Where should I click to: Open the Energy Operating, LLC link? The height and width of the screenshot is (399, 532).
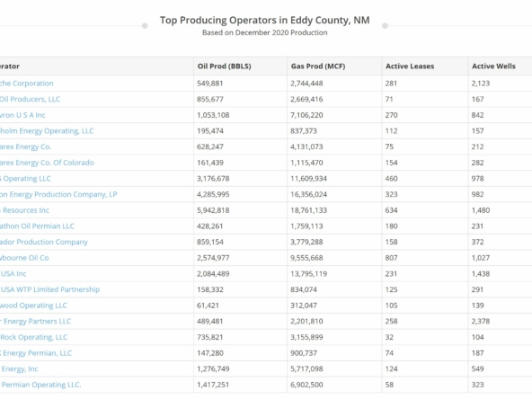point(47,131)
